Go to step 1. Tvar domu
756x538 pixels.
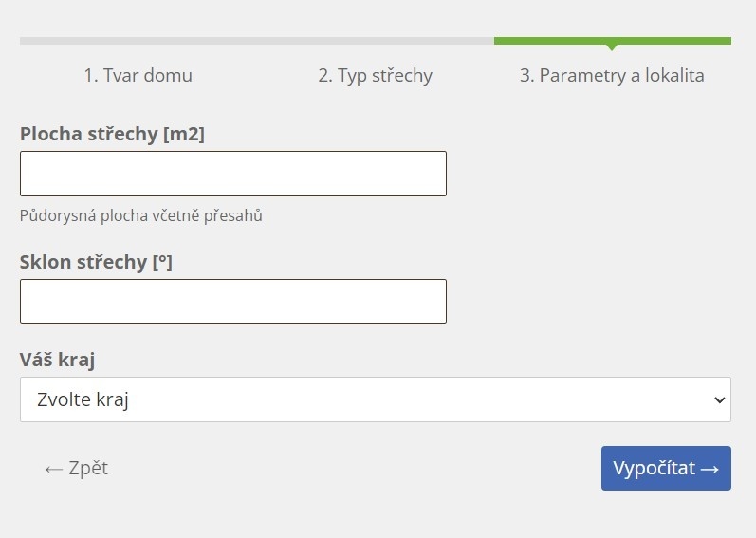click(138, 75)
